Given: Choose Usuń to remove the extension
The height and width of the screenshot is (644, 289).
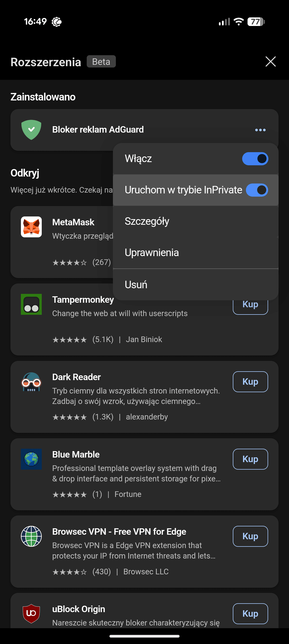Looking at the screenshot, I should pos(136,284).
